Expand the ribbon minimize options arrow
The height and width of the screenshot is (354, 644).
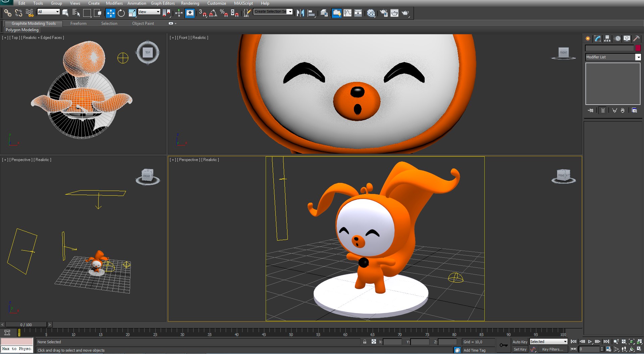coord(175,23)
